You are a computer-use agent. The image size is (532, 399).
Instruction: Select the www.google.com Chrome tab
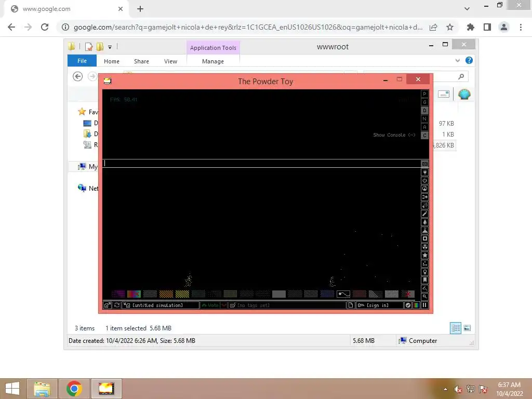pyautogui.click(x=65, y=9)
